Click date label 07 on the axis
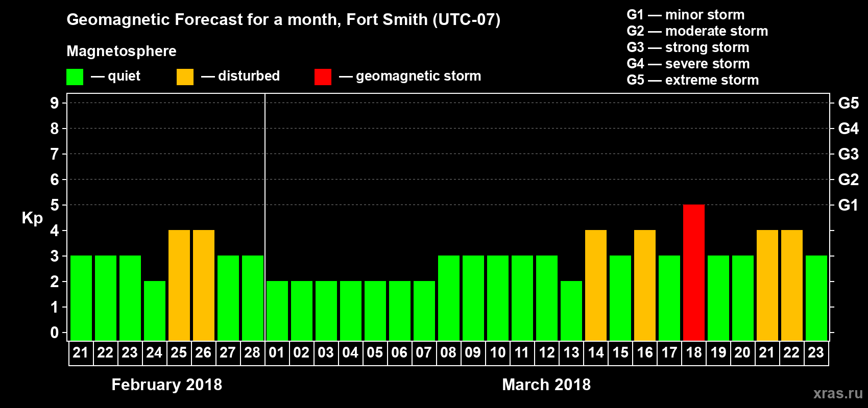The width and height of the screenshot is (868, 408). [424, 352]
